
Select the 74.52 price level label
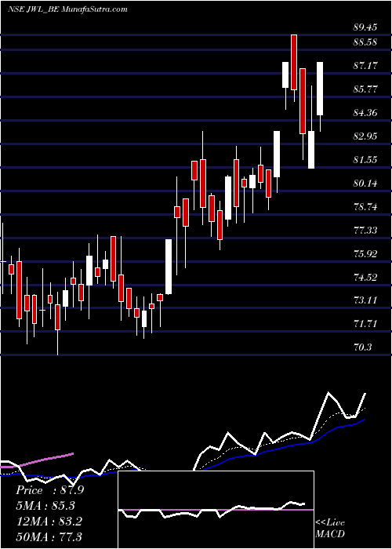365,278
